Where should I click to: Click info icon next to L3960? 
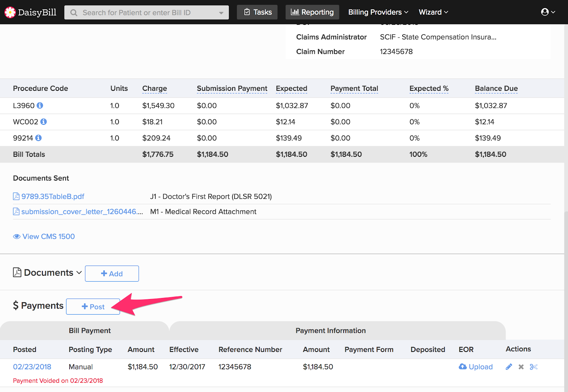[x=40, y=105]
